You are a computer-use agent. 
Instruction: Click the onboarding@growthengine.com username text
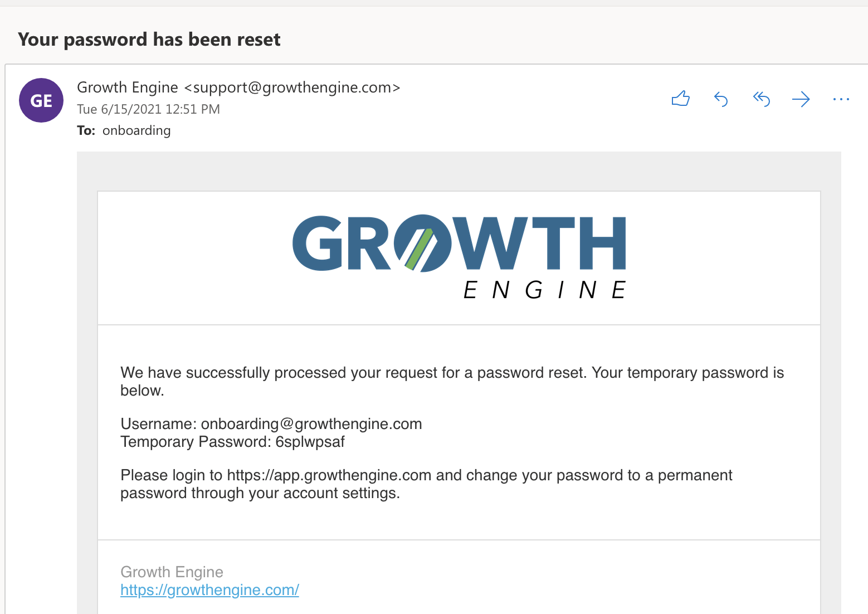[x=311, y=424]
